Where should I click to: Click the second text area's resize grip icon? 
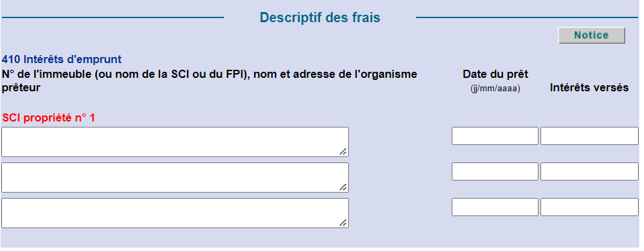click(x=343, y=187)
